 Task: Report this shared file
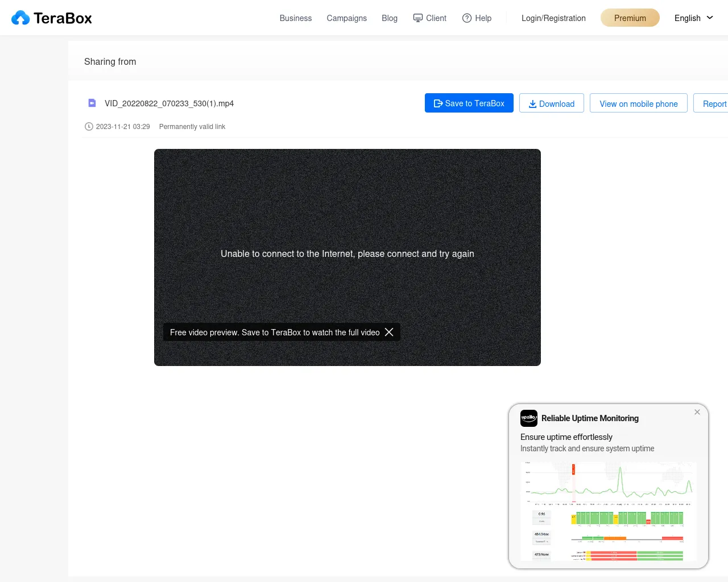click(x=714, y=103)
